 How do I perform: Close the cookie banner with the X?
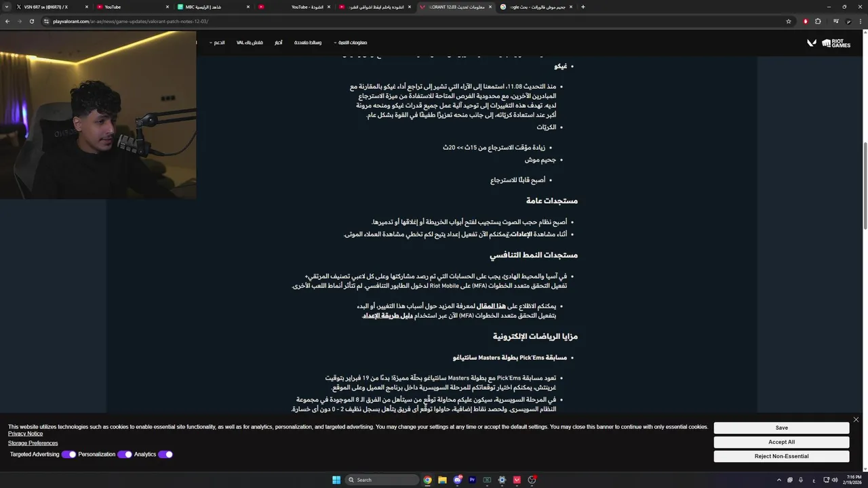[x=856, y=420]
